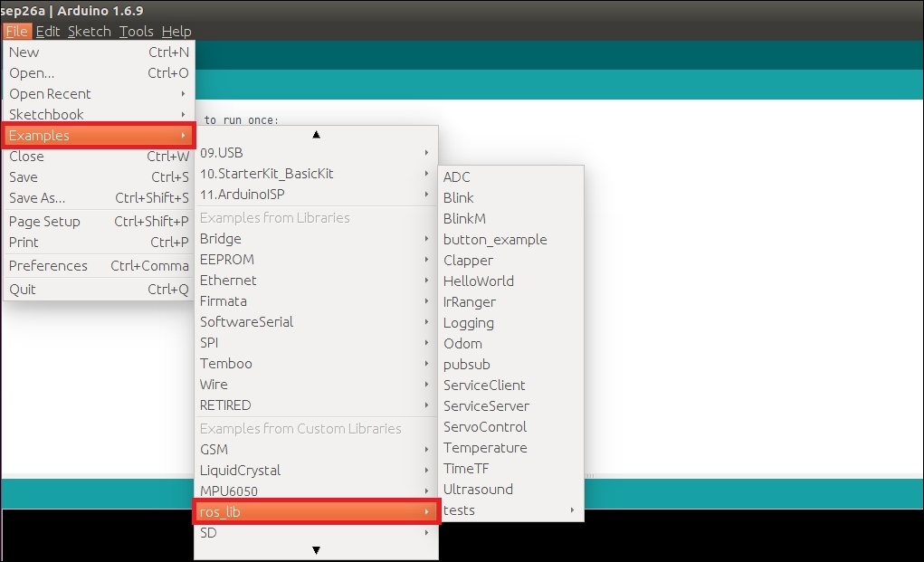
Task: Expand the Firmata library examples
Action: coord(317,301)
